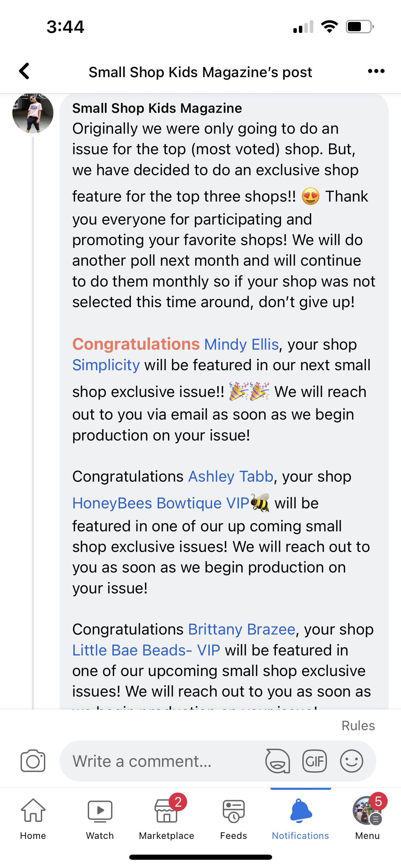Open the GIF picker
The image size is (401, 868).
[x=314, y=761]
